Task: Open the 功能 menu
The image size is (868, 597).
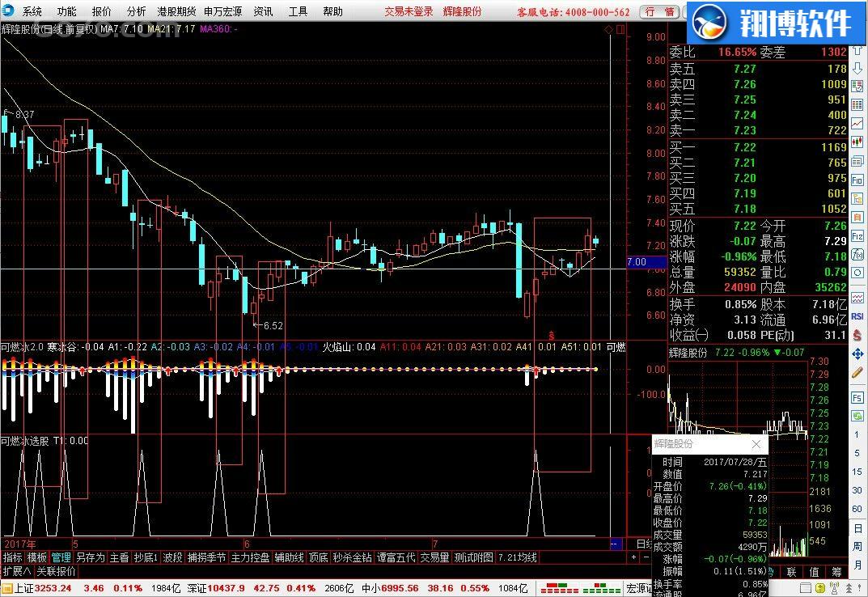Action: 66,11
